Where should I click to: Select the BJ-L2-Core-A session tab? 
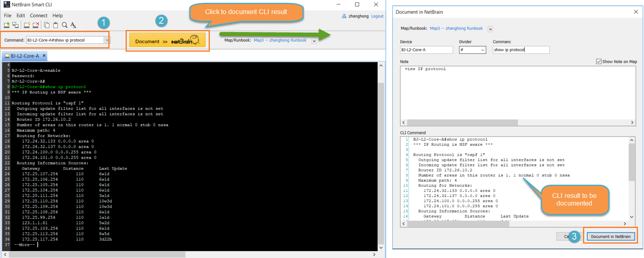pos(25,56)
